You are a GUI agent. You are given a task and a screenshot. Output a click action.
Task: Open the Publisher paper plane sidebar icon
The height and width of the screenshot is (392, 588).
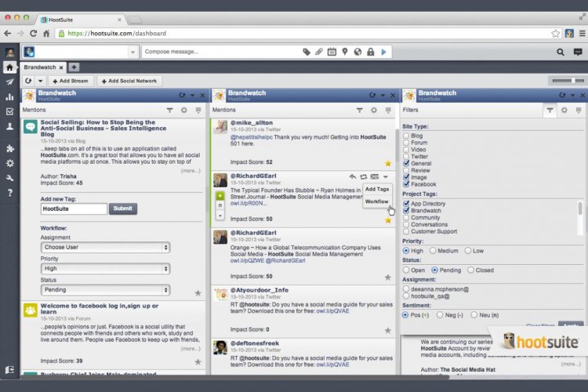[x=9, y=82]
